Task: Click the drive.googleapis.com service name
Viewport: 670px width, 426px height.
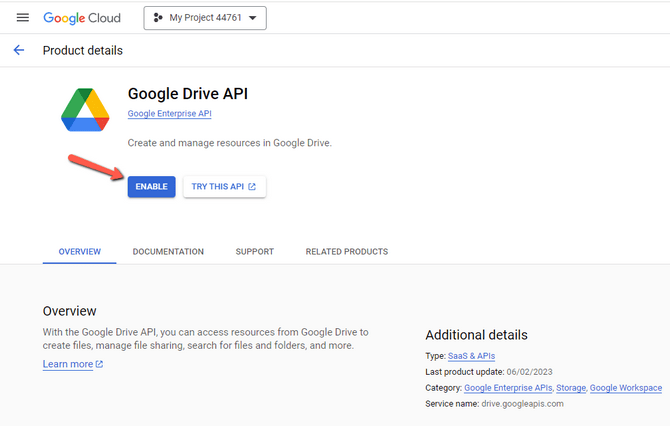Action: tap(522, 404)
